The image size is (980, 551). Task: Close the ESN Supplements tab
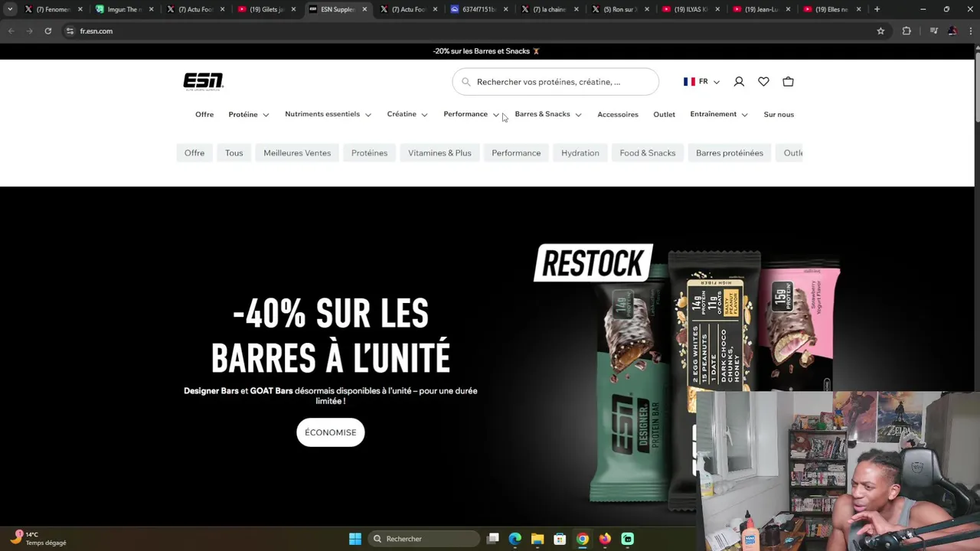point(364,9)
